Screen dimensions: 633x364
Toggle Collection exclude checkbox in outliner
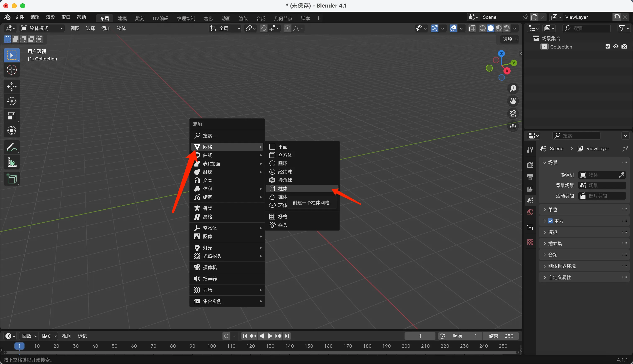[607, 46]
